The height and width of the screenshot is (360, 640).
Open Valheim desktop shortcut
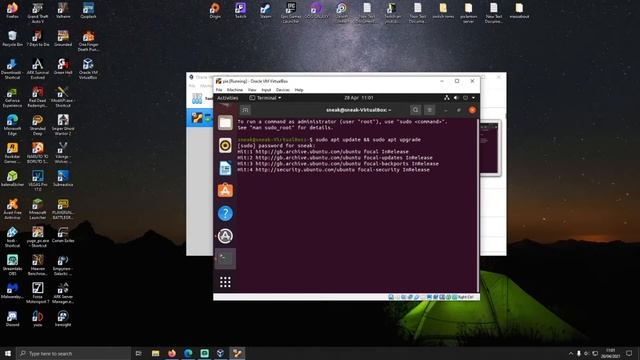pyautogui.click(x=63, y=11)
